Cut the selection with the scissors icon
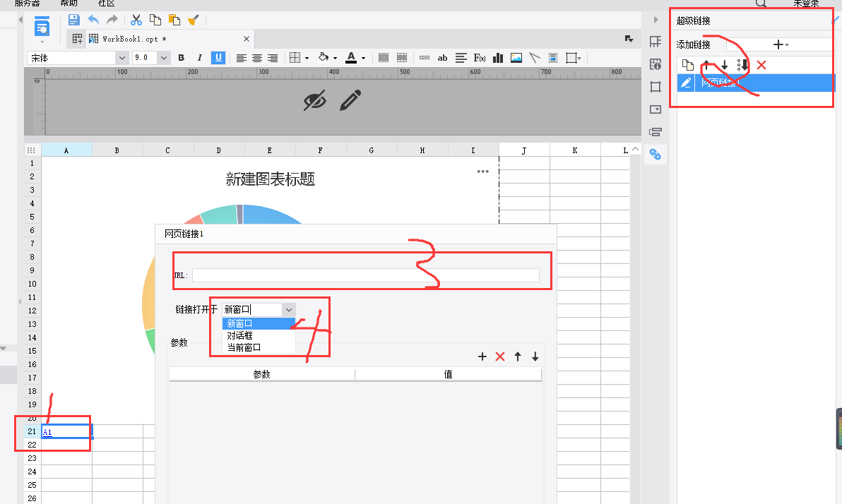This screenshot has width=842, height=504. tap(136, 20)
